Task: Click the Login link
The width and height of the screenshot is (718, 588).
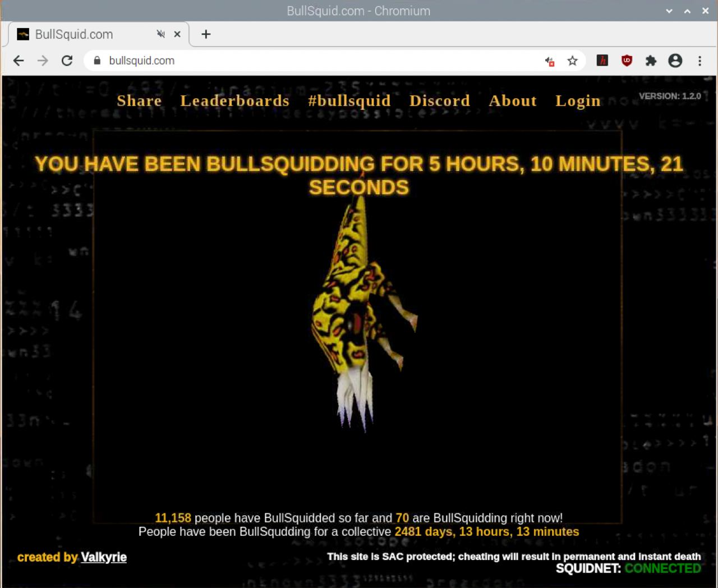Action: [x=578, y=102]
